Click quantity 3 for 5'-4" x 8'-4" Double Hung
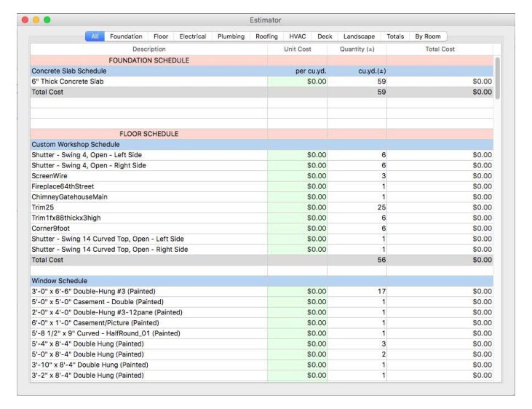Viewport: 532px width, 409px height. pyautogui.click(x=384, y=344)
